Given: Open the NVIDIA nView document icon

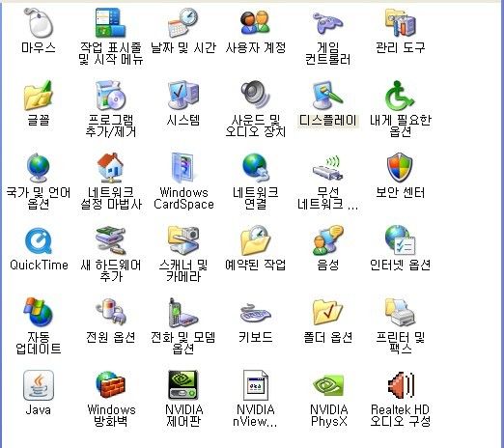Looking at the screenshot, I should (x=256, y=385).
